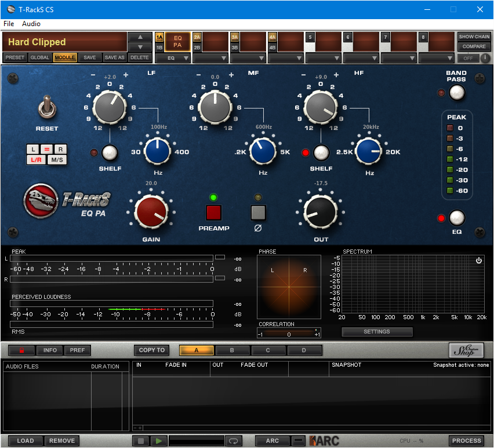494x448 pixels.
Task: Switch to L/R processing mode
Action: [x=36, y=160]
